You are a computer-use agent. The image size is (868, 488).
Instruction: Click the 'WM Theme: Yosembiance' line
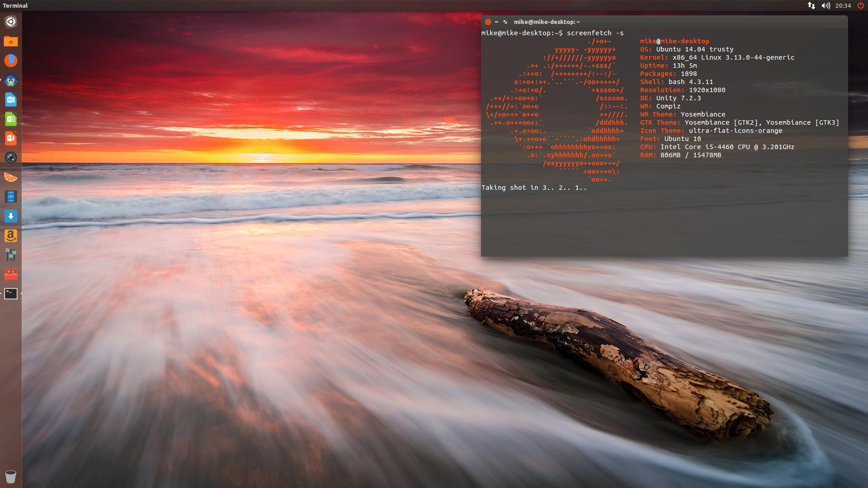click(x=683, y=114)
